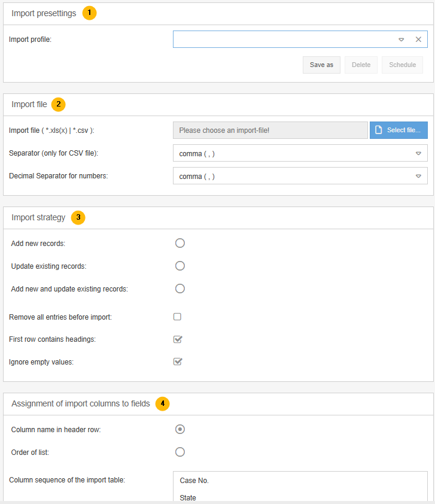Click step 4 badge beside Assignment heading
The height and width of the screenshot is (504, 435).
pos(162,404)
